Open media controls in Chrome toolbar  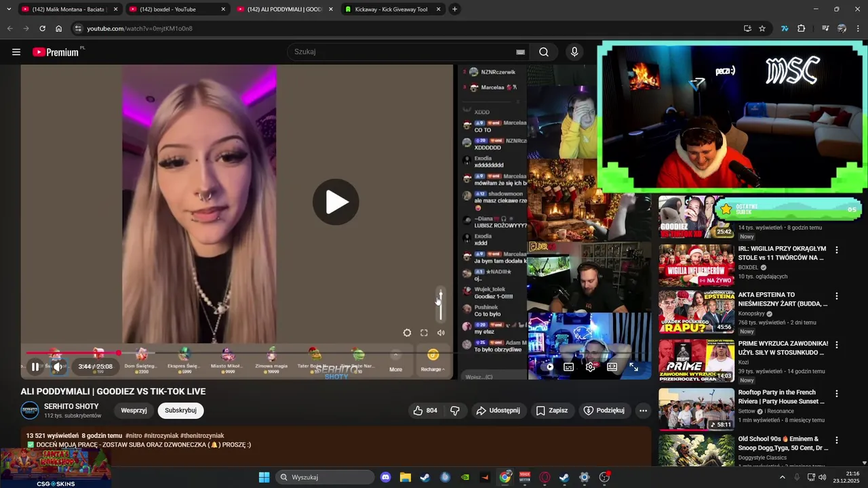pos(825,28)
